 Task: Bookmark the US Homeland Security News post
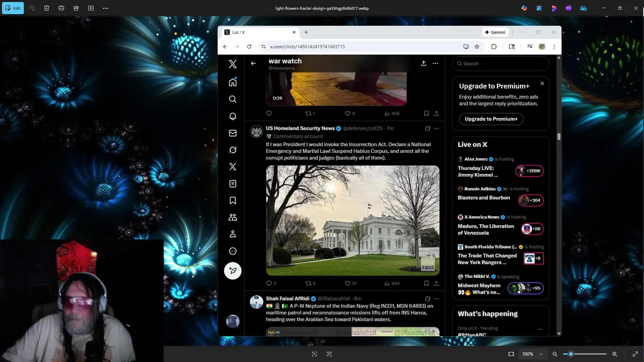pos(426,283)
